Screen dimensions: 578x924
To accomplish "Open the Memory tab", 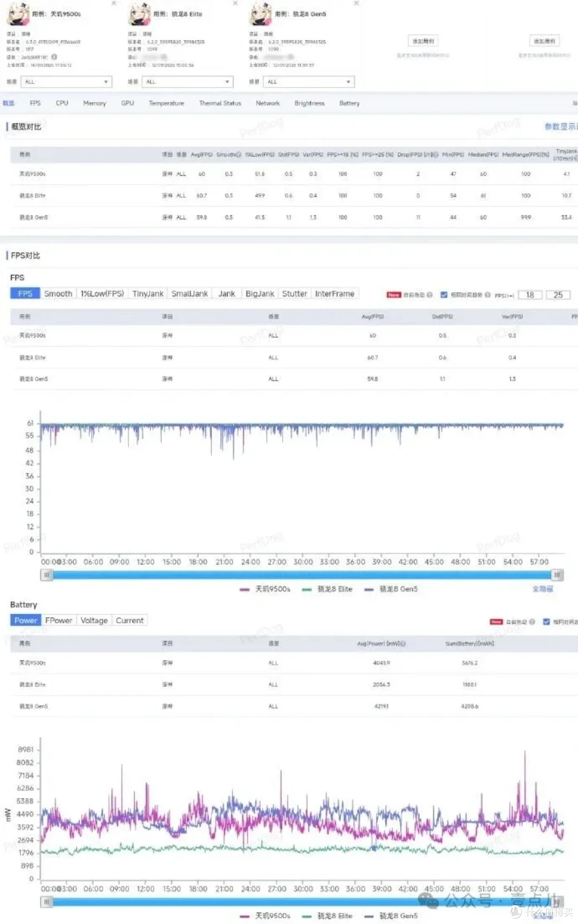I will point(95,103).
